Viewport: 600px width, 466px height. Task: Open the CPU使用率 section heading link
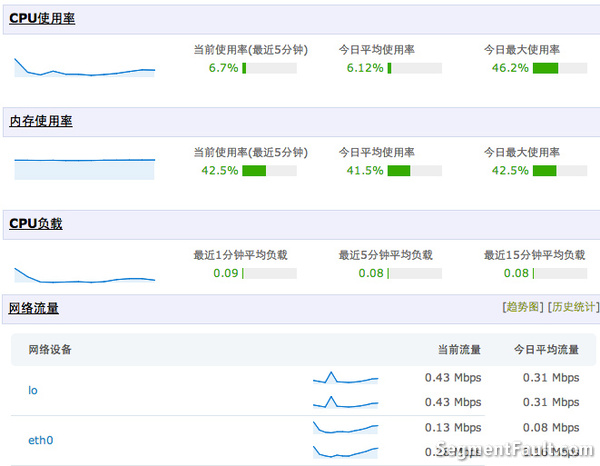(41, 19)
